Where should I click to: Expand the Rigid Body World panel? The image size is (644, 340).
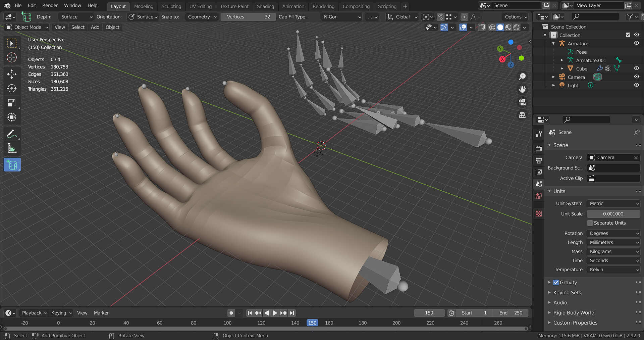[x=574, y=313]
